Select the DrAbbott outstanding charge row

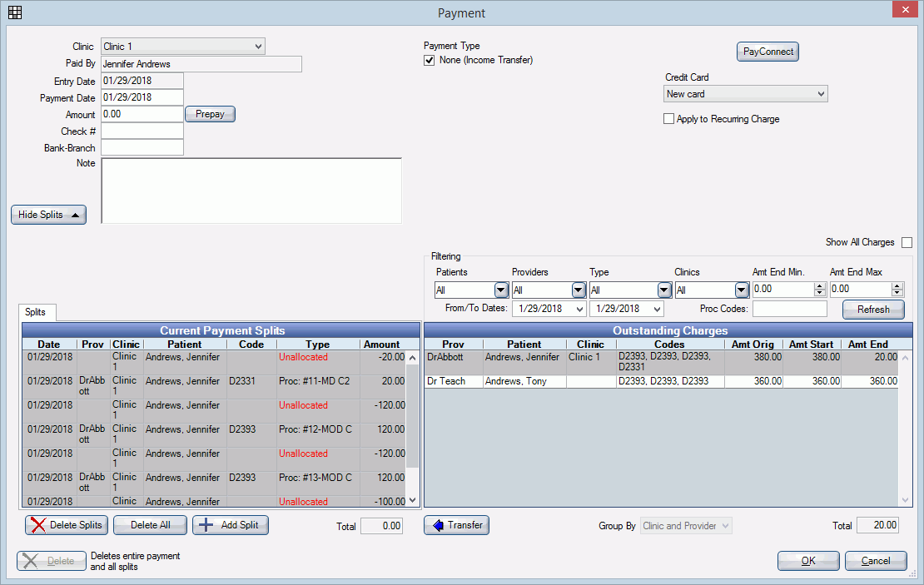(661, 362)
